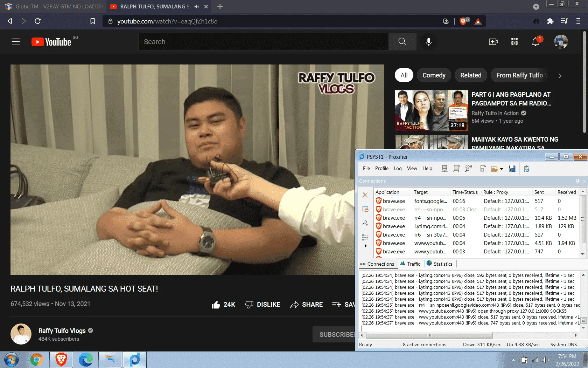
Task: Open Name Resolution (.COM) settings icon
Action: coord(468,169)
